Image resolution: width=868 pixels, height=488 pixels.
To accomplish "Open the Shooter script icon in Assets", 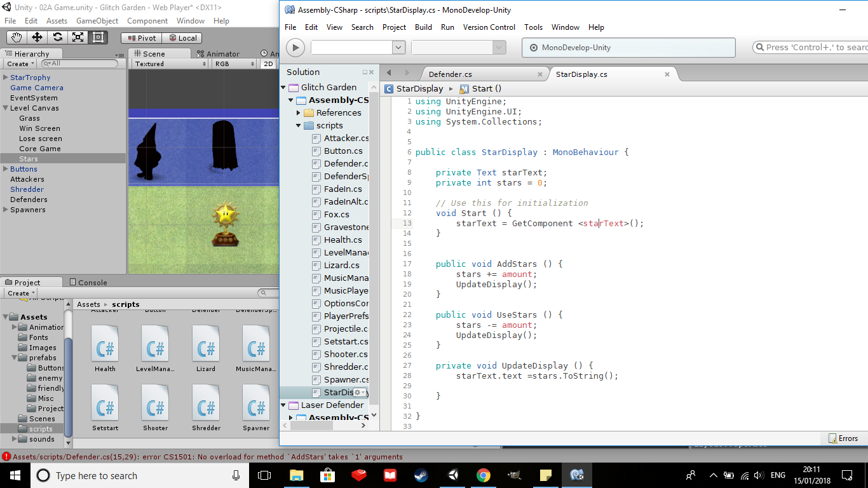I will 156,405.
